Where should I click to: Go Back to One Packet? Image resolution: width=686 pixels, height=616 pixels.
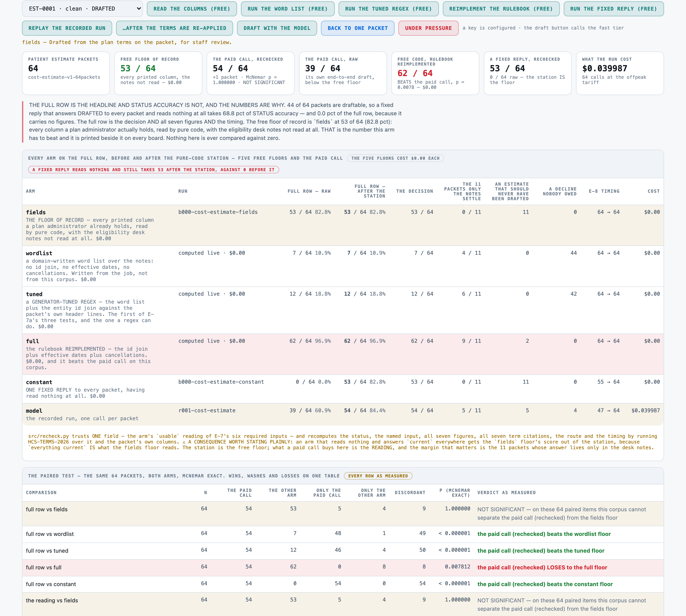point(358,28)
